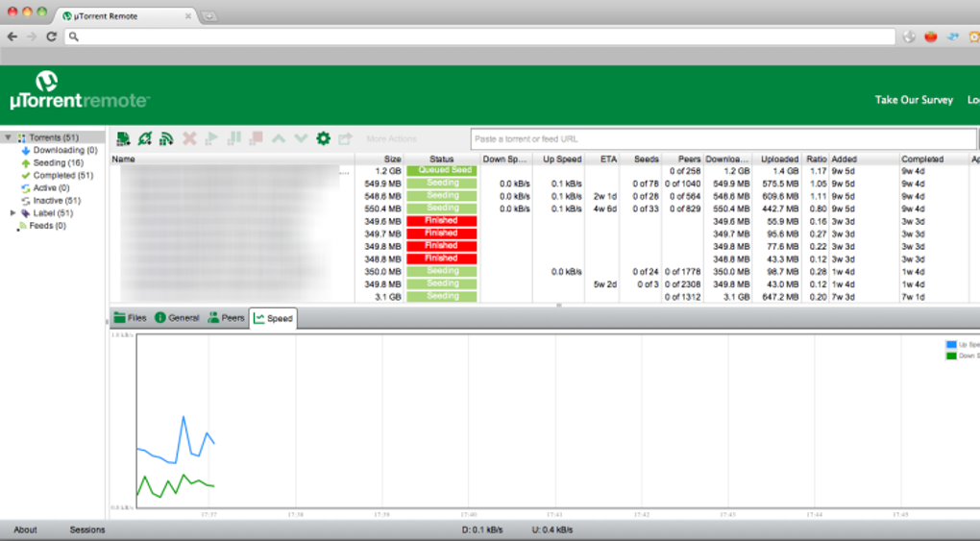Select the Active (0) filter
This screenshot has width=980, height=541.
click(x=51, y=187)
